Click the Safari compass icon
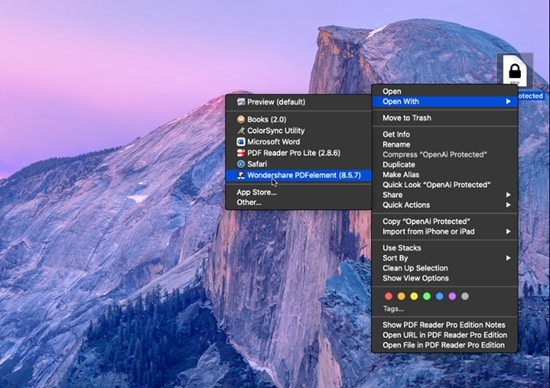Image resolution: width=550 pixels, height=388 pixels. pyautogui.click(x=241, y=164)
